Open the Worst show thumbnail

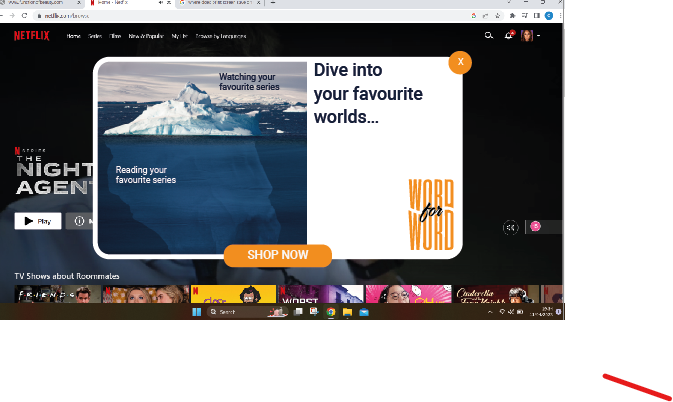coord(321,294)
